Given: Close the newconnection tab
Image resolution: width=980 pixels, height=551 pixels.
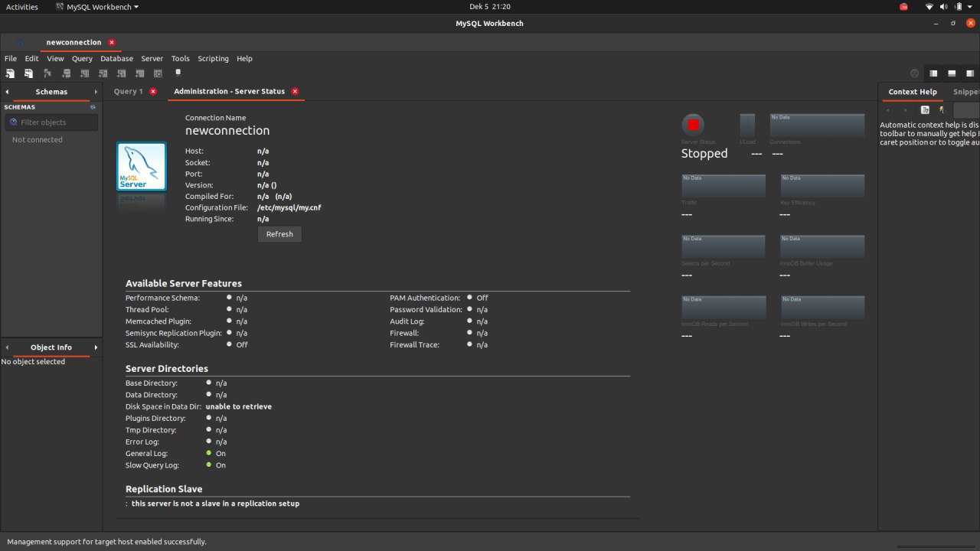Looking at the screenshot, I should [112, 42].
